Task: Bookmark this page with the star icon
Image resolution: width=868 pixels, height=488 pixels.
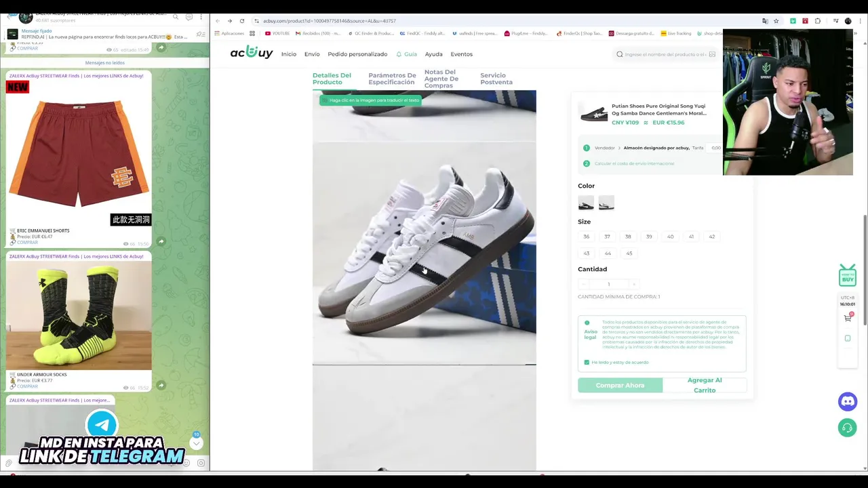Action: [776, 21]
